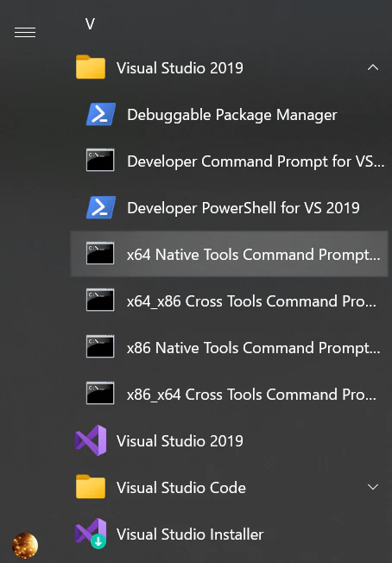Click the Developer PowerShell for VS 2019 icon
392x563 pixels.
[x=100, y=207]
